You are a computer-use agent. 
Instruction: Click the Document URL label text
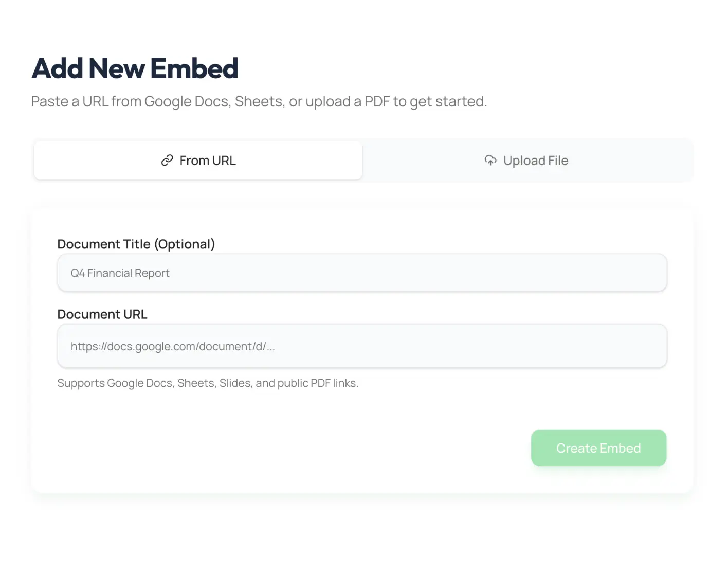point(102,314)
